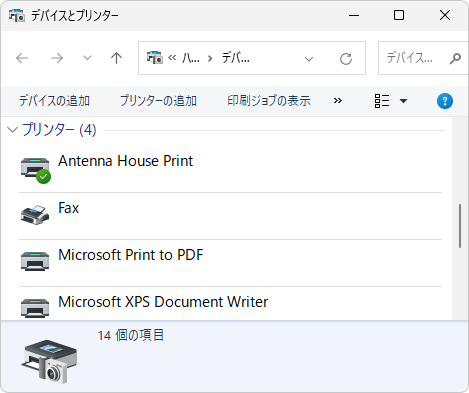Click the search magnifier icon

point(455,59)
